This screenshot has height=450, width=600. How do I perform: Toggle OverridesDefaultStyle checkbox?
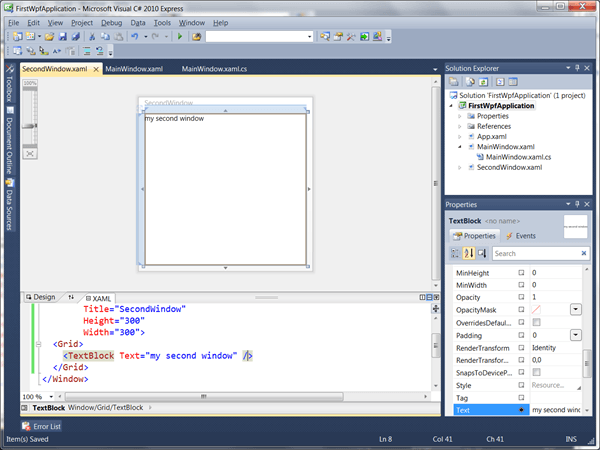pyautogui.click(x=536, y=322)
